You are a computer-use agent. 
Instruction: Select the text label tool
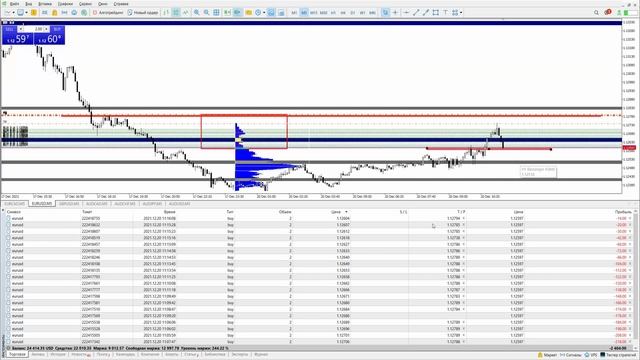[445, 13]
